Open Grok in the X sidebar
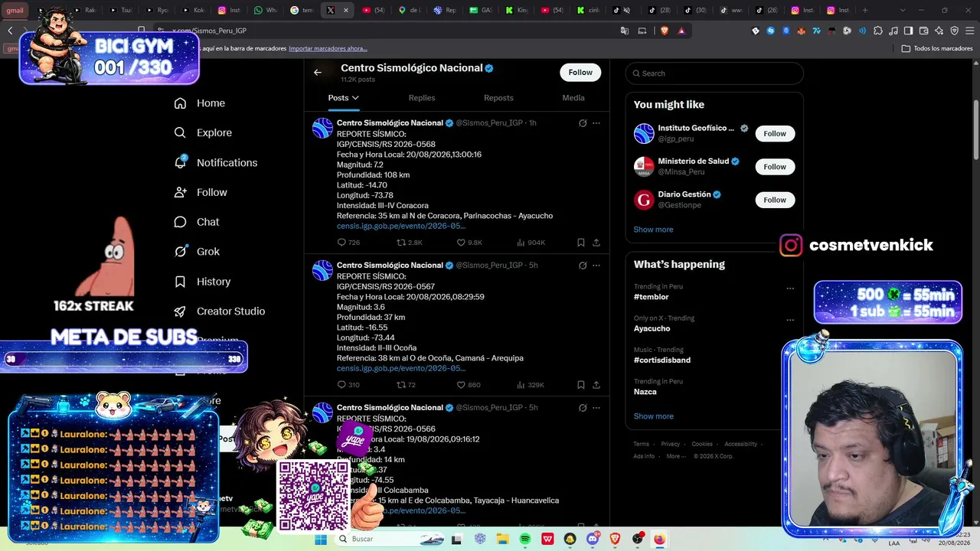This screenshot has width=980, height=551. coord(197,252)
